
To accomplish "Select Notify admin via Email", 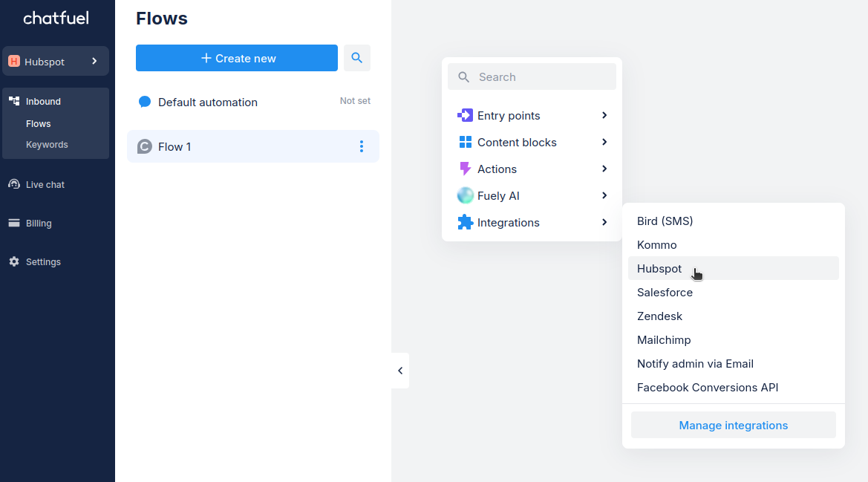I will [x=695, y=363].
